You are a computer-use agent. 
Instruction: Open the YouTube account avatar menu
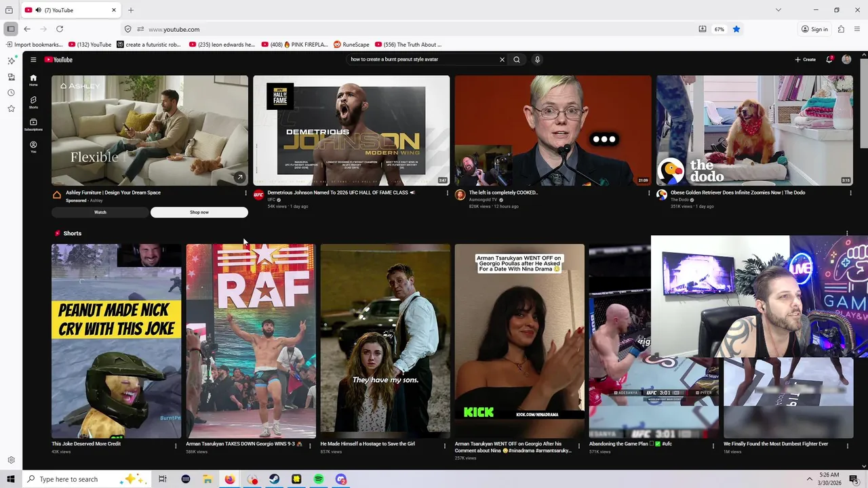pos(846,60)
